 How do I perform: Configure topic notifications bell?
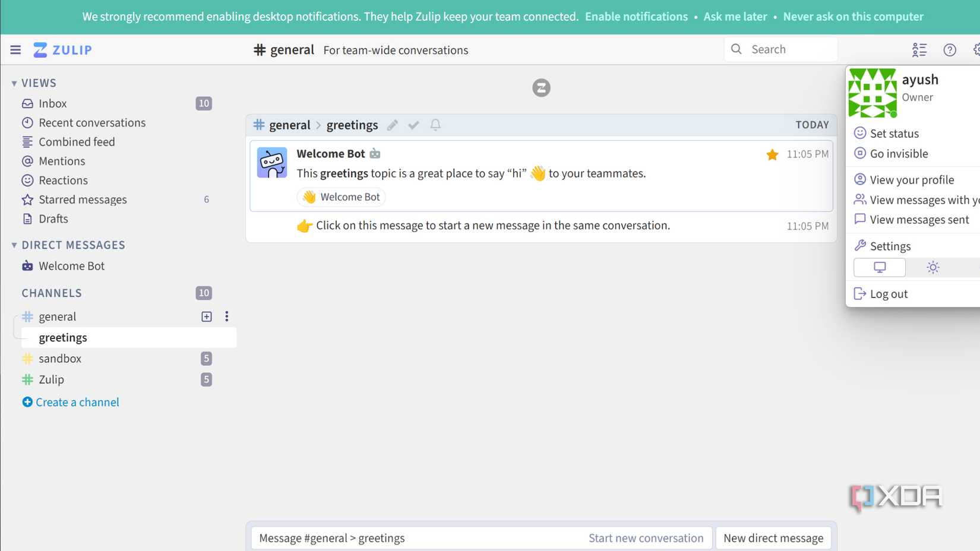(435, 125)
